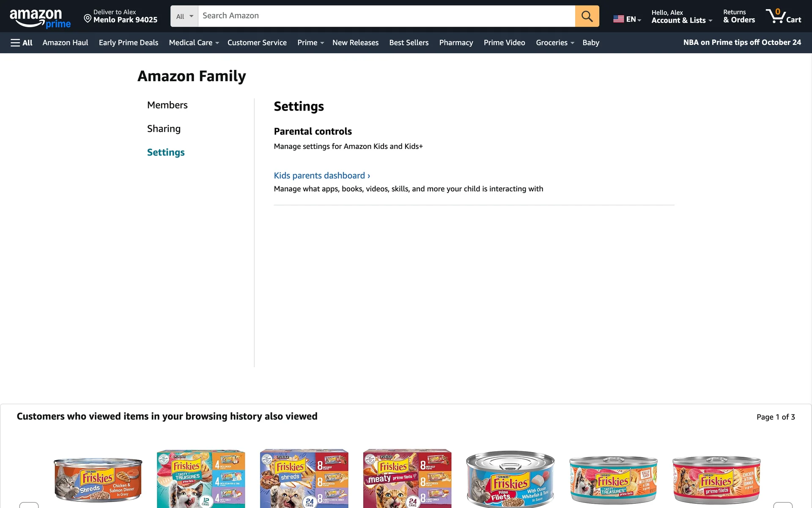Expand the Groceries nav dropdown
The width and height of the screenshot is (812, 508).
tap(554, 43)
